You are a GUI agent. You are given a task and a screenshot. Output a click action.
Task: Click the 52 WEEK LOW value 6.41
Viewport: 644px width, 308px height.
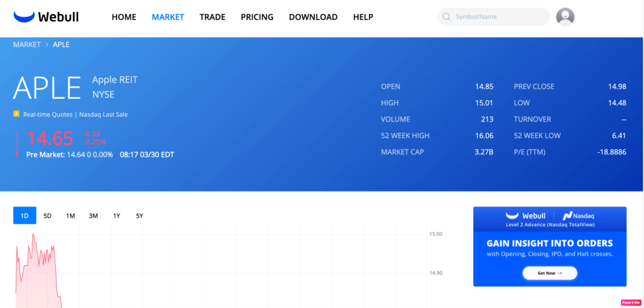point(619,135)
